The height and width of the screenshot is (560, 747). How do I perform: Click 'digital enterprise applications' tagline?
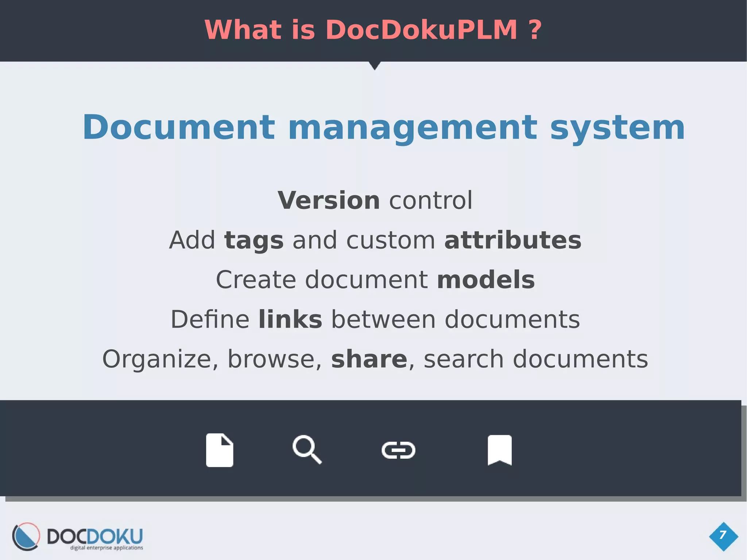point(107,548)
